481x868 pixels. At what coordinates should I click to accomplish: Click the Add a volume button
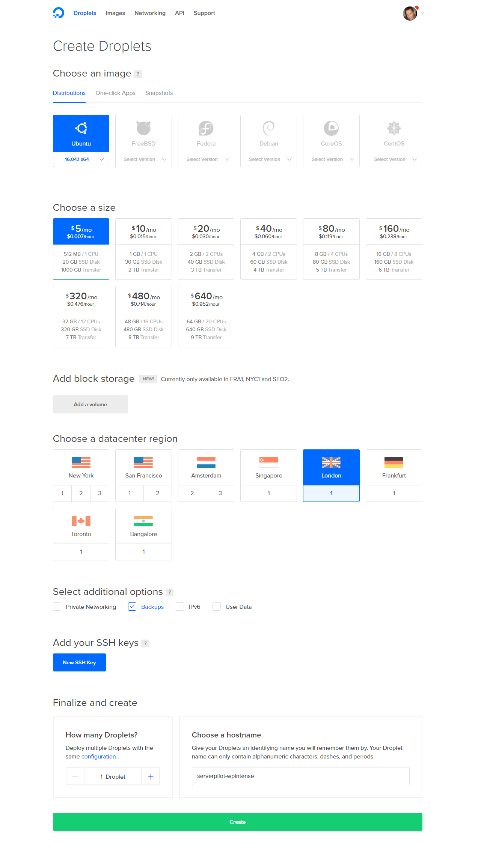pyautogui.click(x=90, y=404)
